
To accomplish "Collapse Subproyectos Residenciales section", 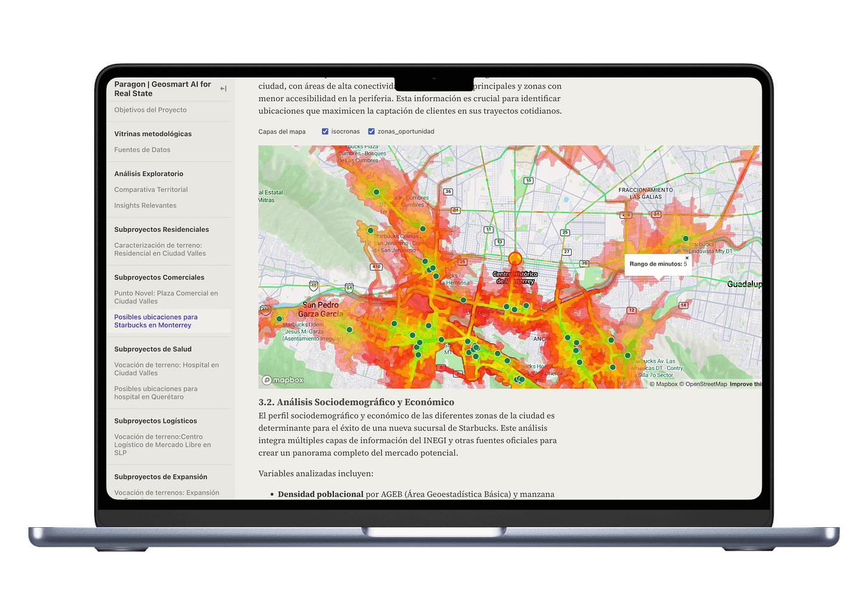I will pos(162,229).
